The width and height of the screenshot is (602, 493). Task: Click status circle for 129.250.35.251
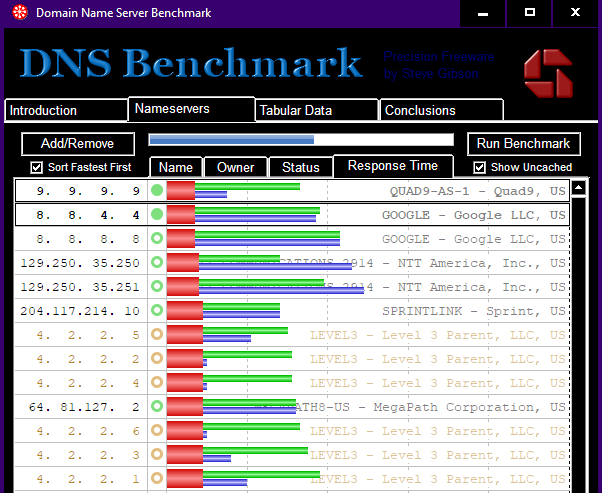pyautogui.click(x=157, y=286)
